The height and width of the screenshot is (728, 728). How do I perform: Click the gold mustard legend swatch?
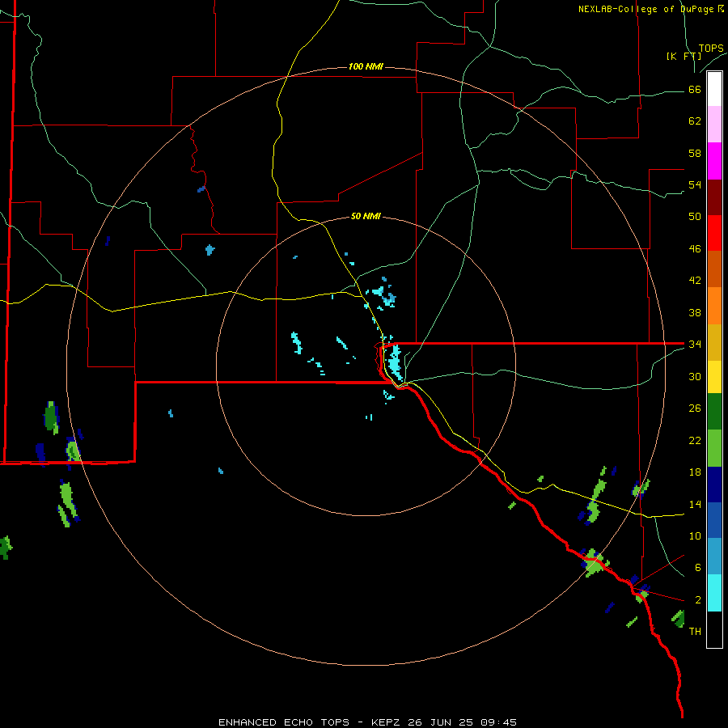pos(714,342)
